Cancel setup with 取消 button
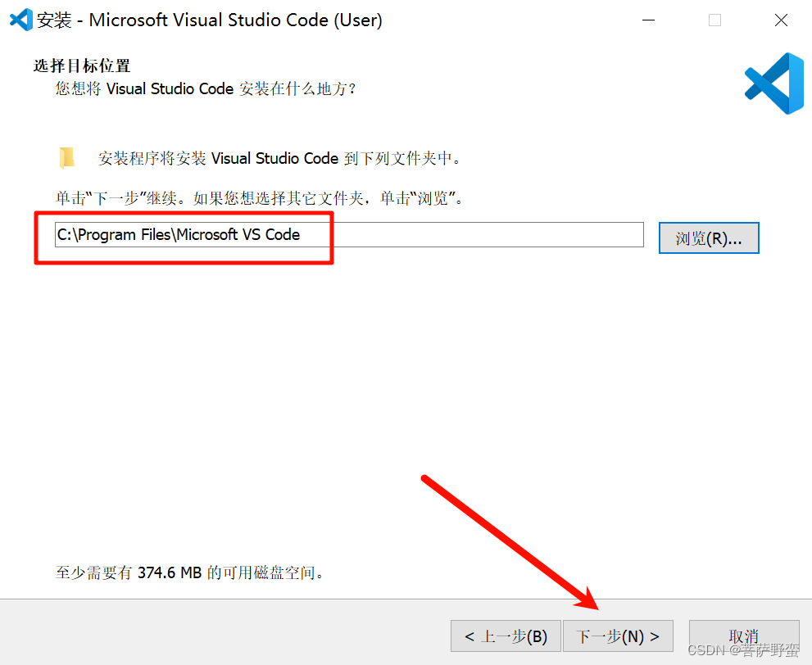Image resolution: width=812 pixels, height=665 pixels. pos(744,636)
